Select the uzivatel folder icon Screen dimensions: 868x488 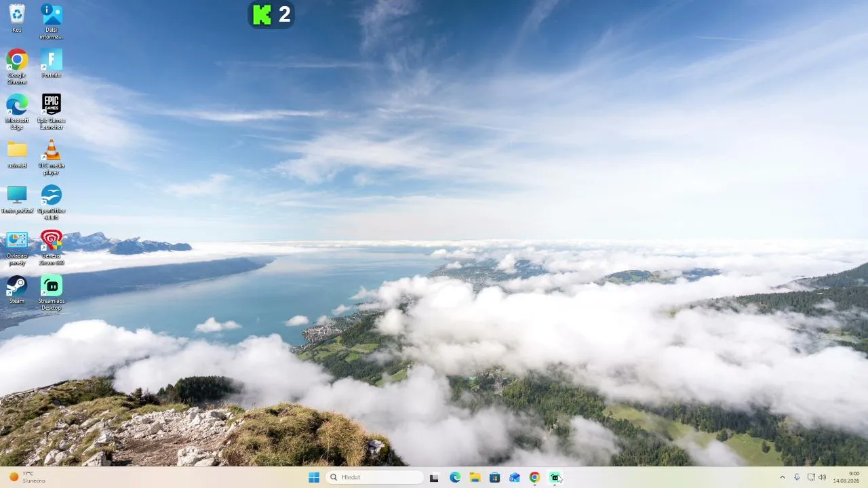(x=17, y=154)
